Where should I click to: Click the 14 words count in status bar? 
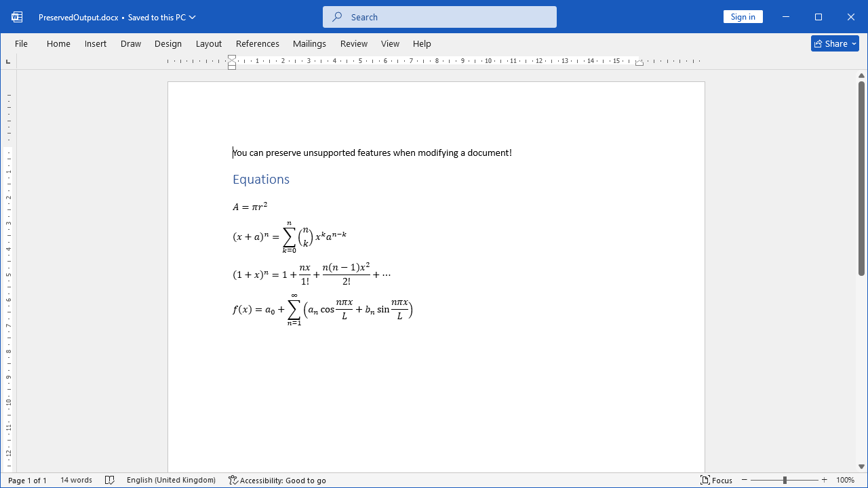click(76, 480)
